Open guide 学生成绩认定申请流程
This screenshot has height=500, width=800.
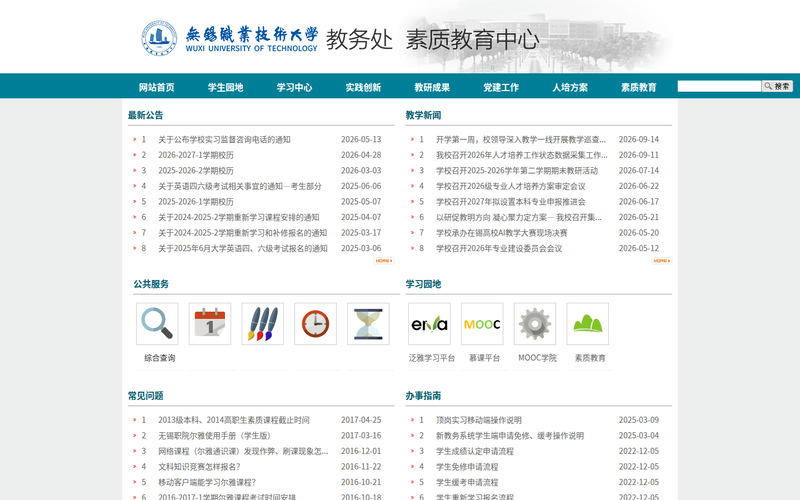coord(474,451)
